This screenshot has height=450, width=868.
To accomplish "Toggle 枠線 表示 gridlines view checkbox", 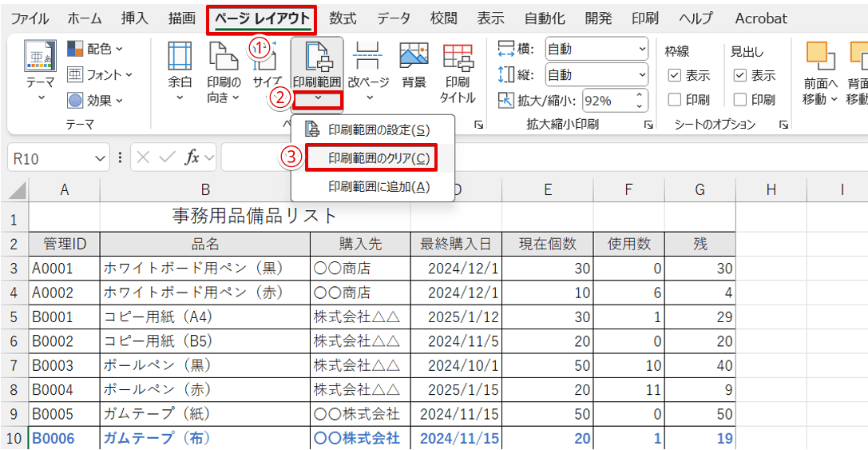I will [x=674, y=76].
